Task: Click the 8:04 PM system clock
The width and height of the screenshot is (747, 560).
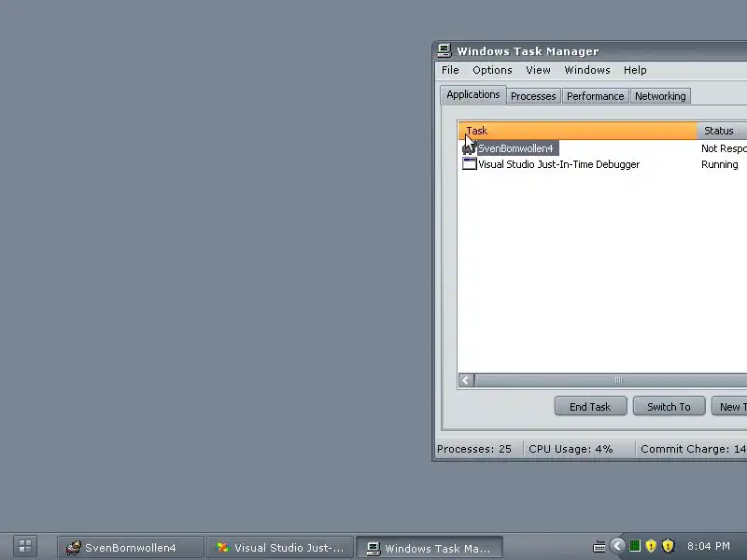Action: (x=709, y=546)
